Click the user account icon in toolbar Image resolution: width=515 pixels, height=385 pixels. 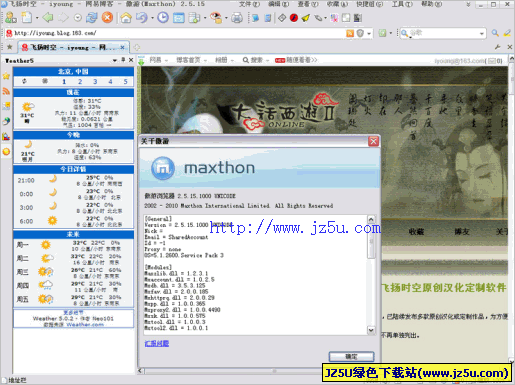tap(11, 17)
